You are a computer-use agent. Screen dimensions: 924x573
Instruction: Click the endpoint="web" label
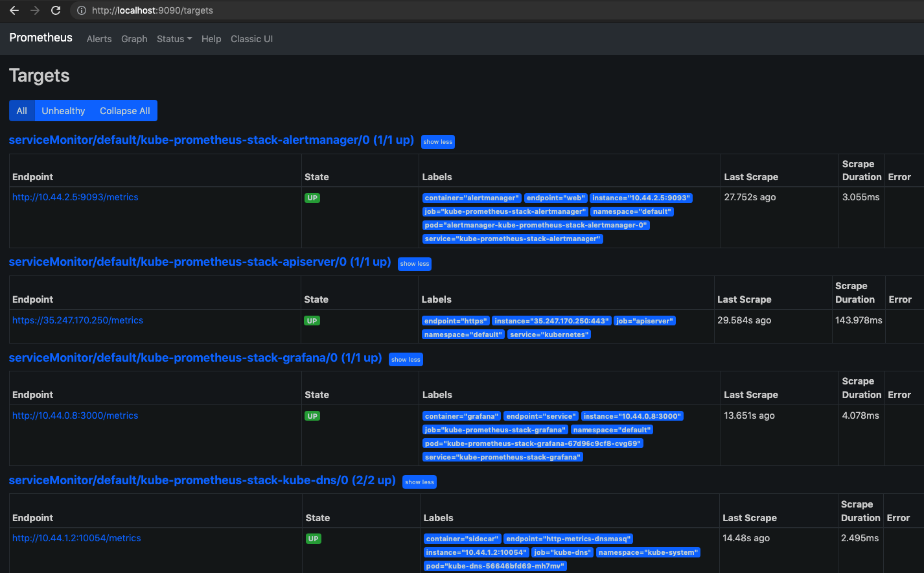(556, 198)
